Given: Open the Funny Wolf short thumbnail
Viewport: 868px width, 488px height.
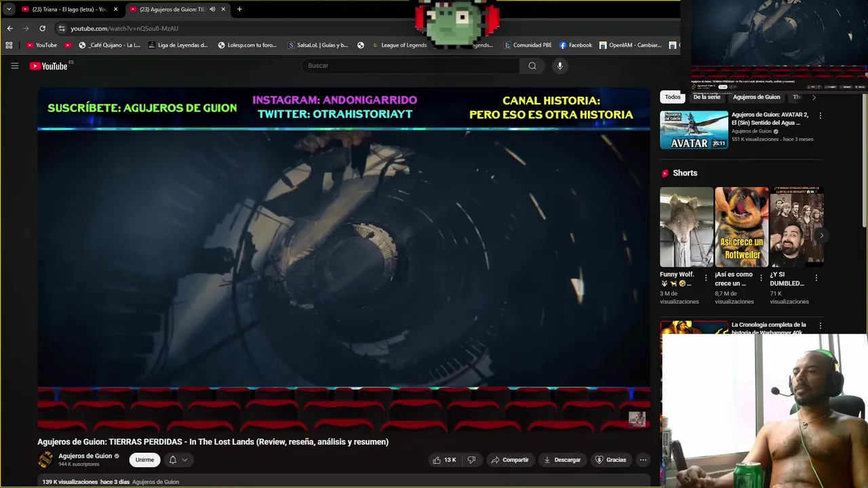Looking at the screenshot, I should (x=686, y=227).
